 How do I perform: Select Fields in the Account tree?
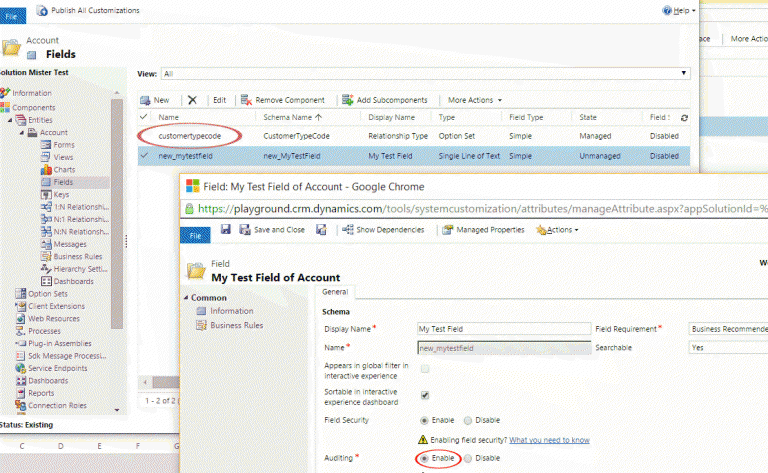[x=63, y=182]
